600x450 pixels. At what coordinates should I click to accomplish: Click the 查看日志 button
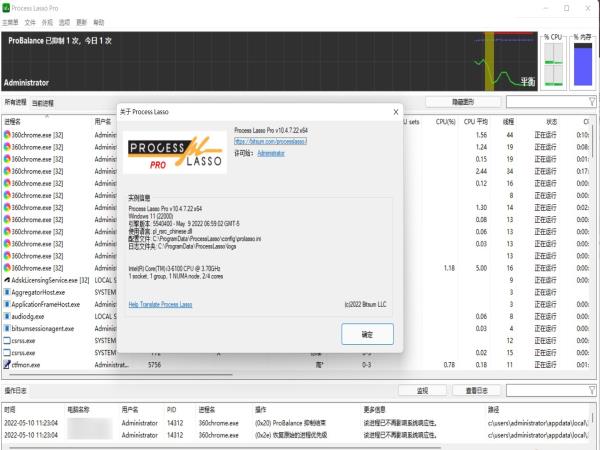point(476,390)
